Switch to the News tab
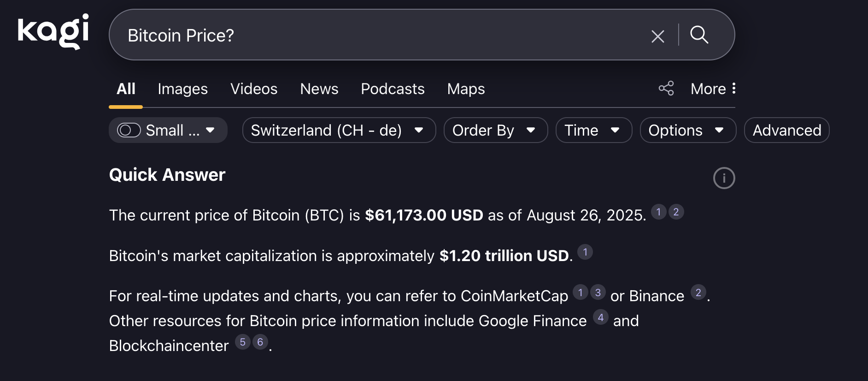The width and height of the screenshot is (868, 381). 319,89
